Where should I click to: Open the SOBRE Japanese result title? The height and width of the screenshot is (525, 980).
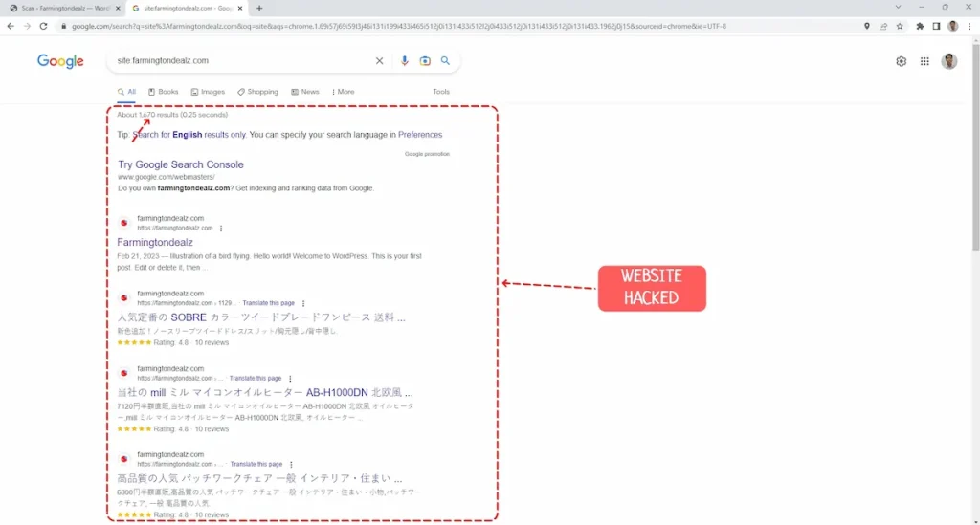coord(261,317)
